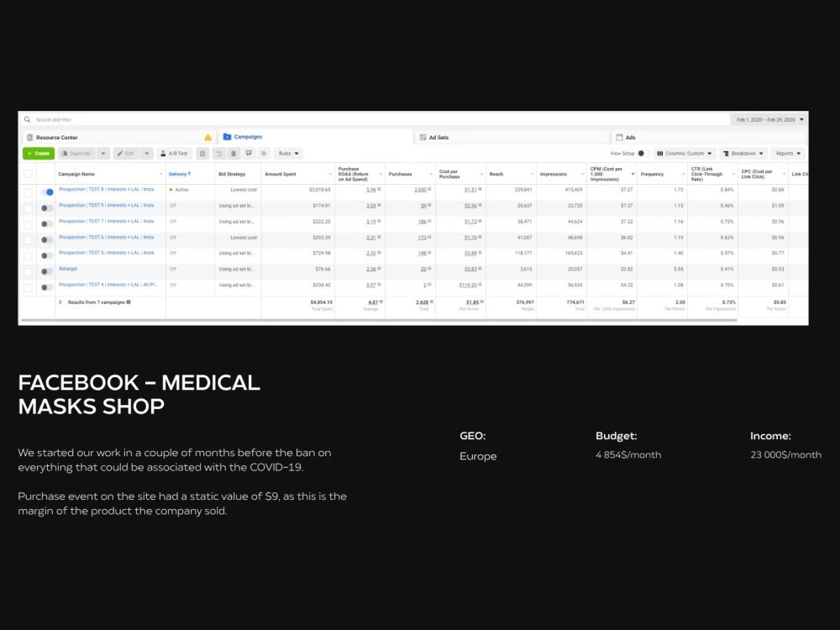Toggle the Retarget campaign switch
The width and height of the screenshot is (840, 630).
pyautogui.click(x=47, y=271)
